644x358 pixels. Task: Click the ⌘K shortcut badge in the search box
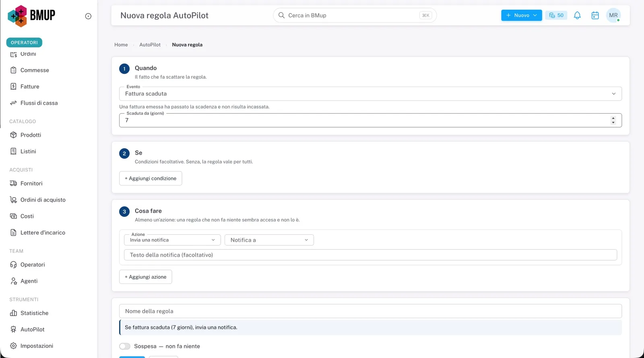coord(425,15)
